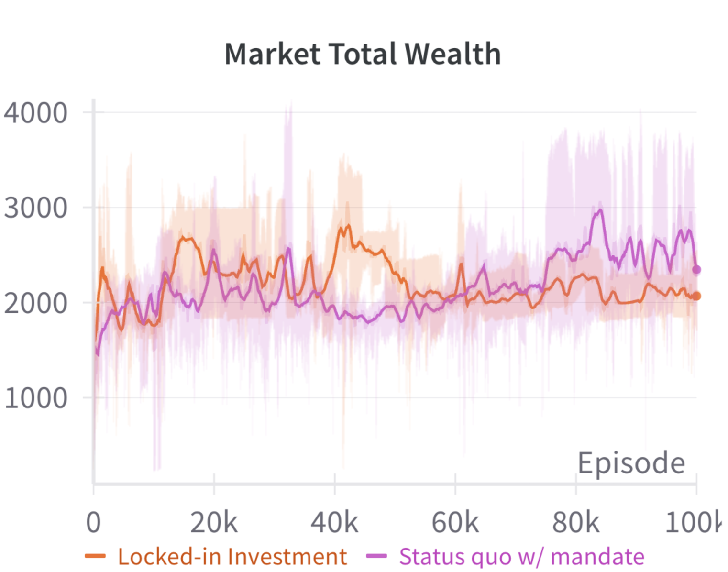Click the Episode x-axis label
728x572 pixels.
[631, 463]
